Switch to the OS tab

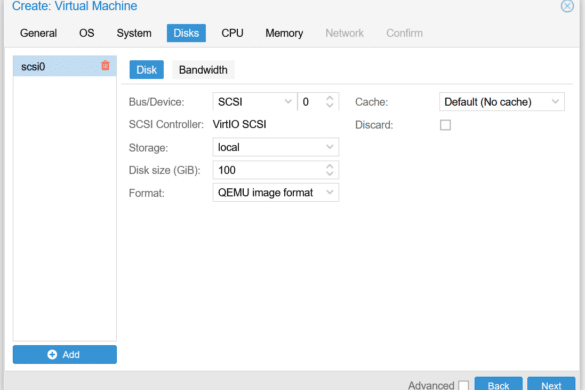pos(87,33)
